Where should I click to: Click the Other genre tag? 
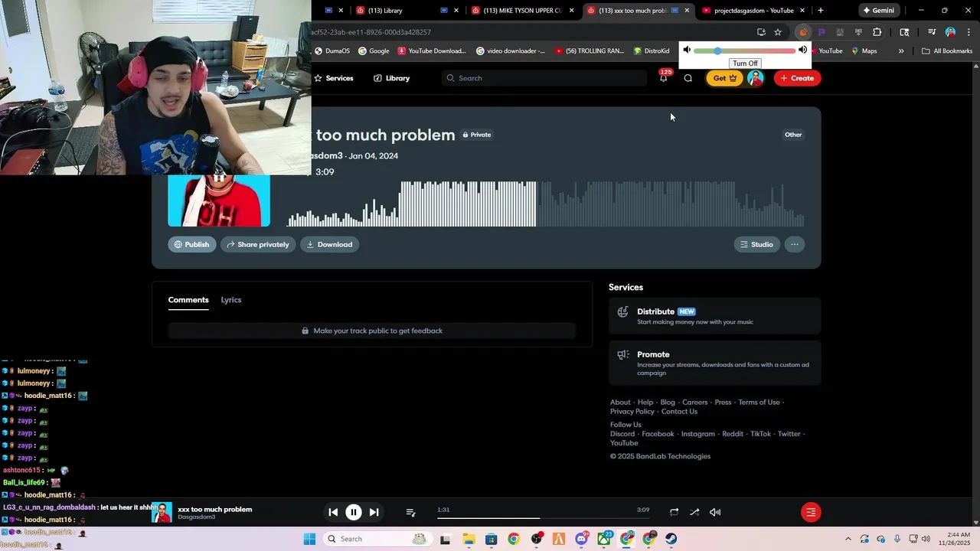click(793, 135)
